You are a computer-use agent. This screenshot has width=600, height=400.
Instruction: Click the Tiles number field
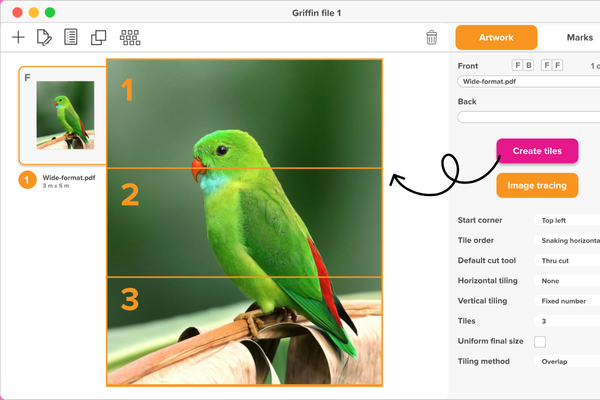coord(567,321)
